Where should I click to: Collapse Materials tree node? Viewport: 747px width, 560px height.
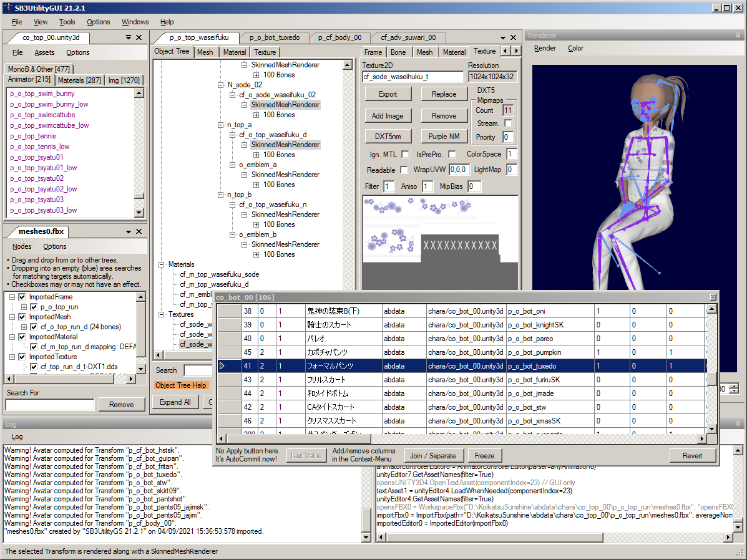pyautogui.click(x=161, y=264)
